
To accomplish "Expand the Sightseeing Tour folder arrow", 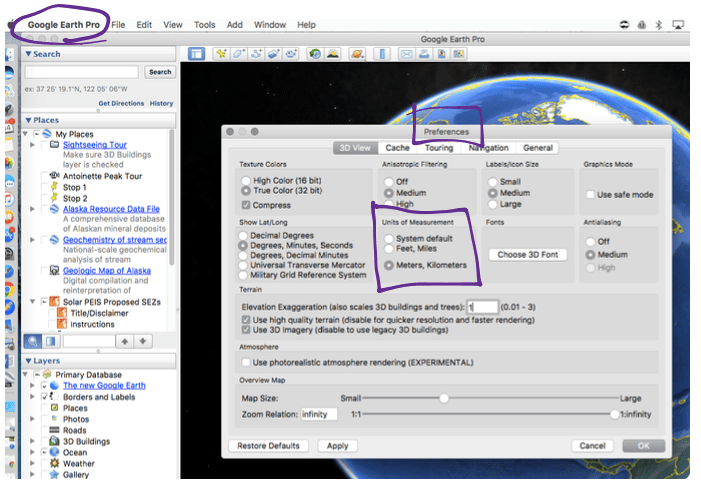I will pyautogui.click(x=32, y=145).
